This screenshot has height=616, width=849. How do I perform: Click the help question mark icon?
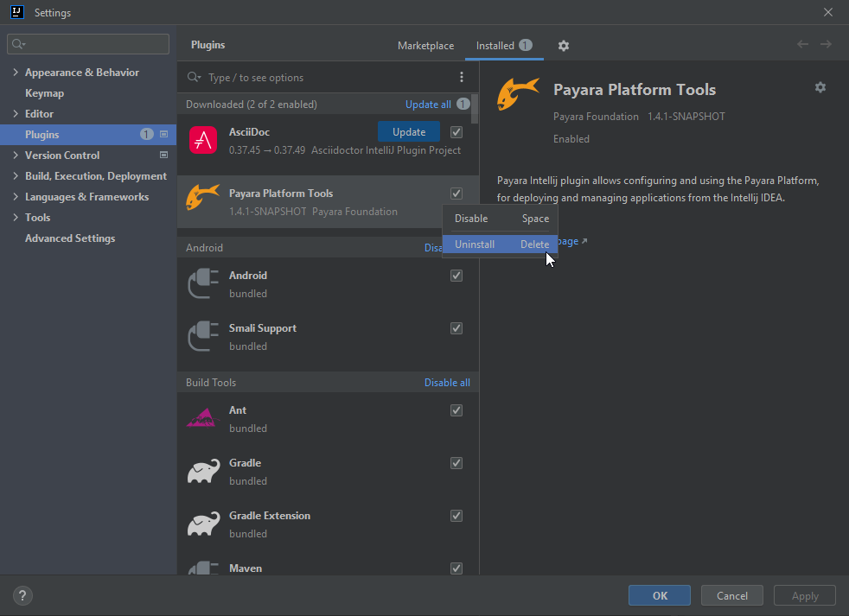[22, 595]
